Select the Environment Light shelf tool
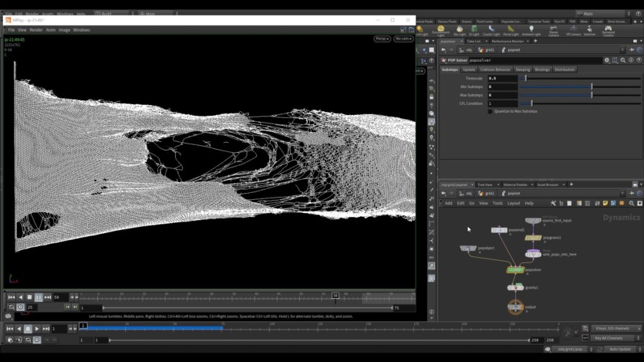This screenshot has width=644, height=362. [x=440, y=30]
